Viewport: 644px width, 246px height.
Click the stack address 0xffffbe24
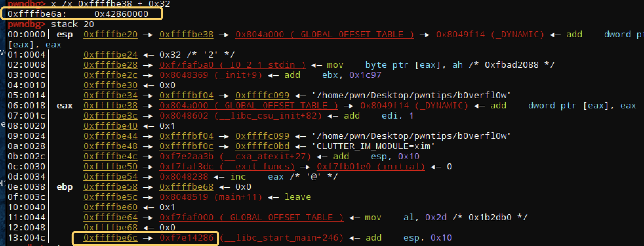click(110, 55)
